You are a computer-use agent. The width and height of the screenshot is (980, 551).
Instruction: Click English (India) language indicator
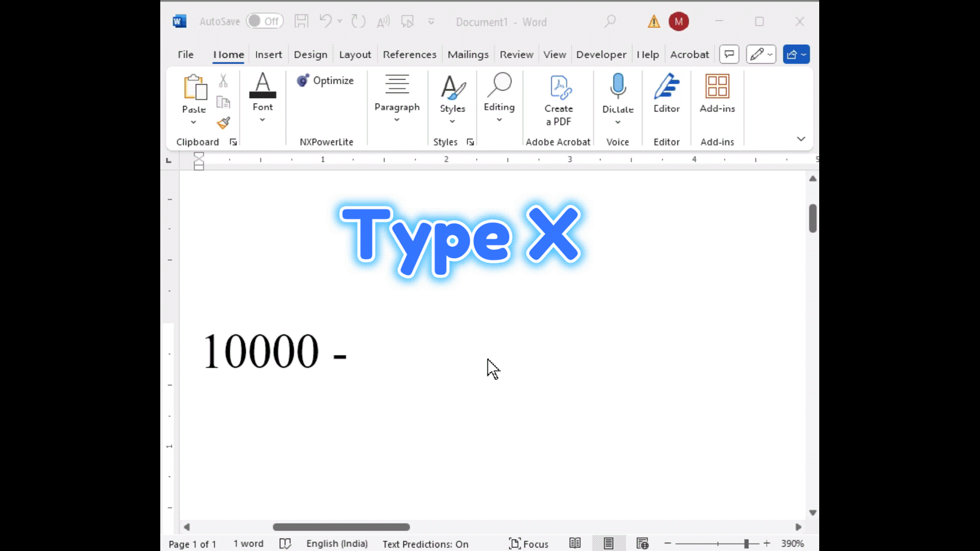pos(337,544)
